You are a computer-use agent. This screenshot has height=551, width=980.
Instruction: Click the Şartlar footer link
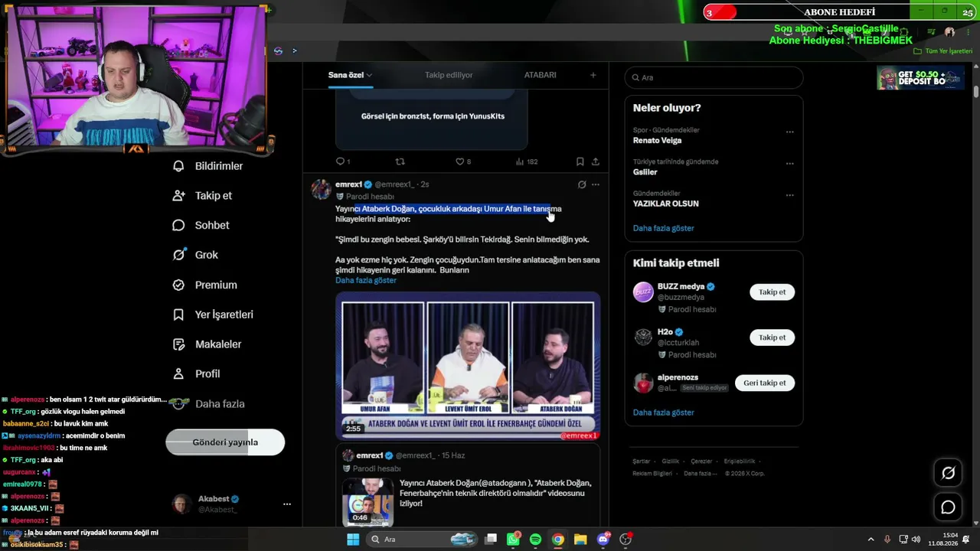[x=642, y=461]
